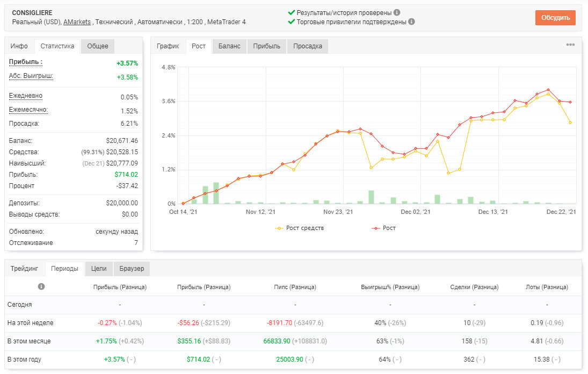Open the three-dots chart options menu
This screenshot has height=374, width=588.
coord(570,45)
